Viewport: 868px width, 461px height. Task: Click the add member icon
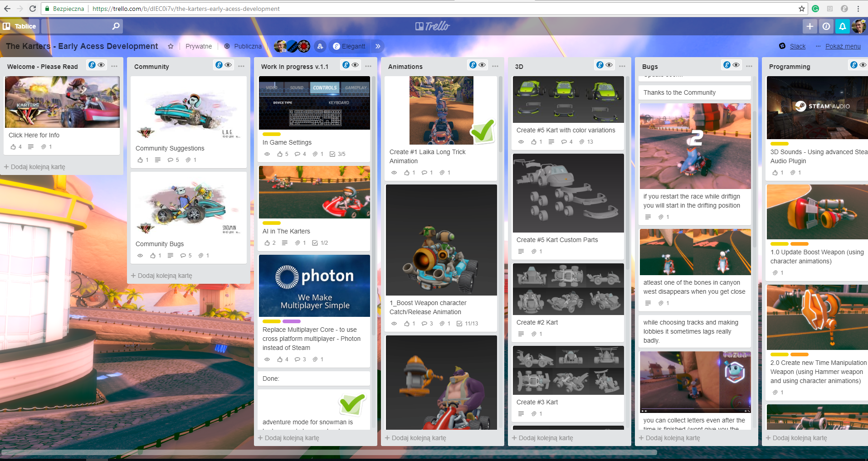(320, 46)
